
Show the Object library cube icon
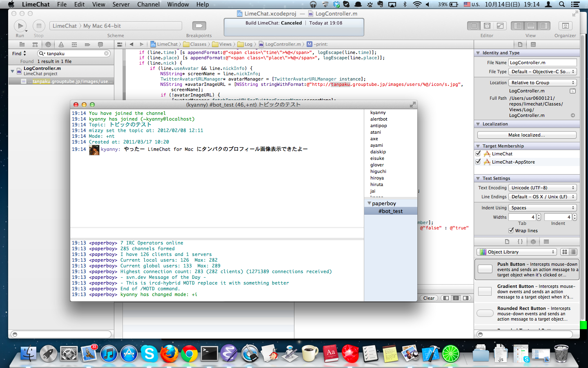point(533,241)
